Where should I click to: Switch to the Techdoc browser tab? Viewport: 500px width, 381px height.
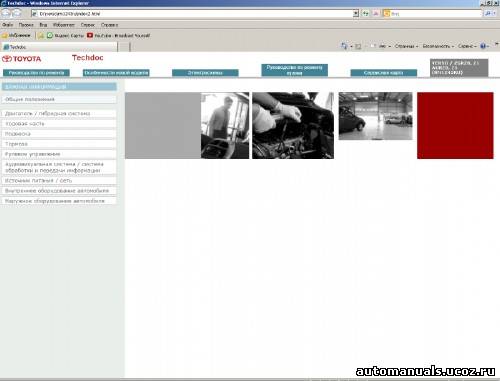tap(59, 47)
